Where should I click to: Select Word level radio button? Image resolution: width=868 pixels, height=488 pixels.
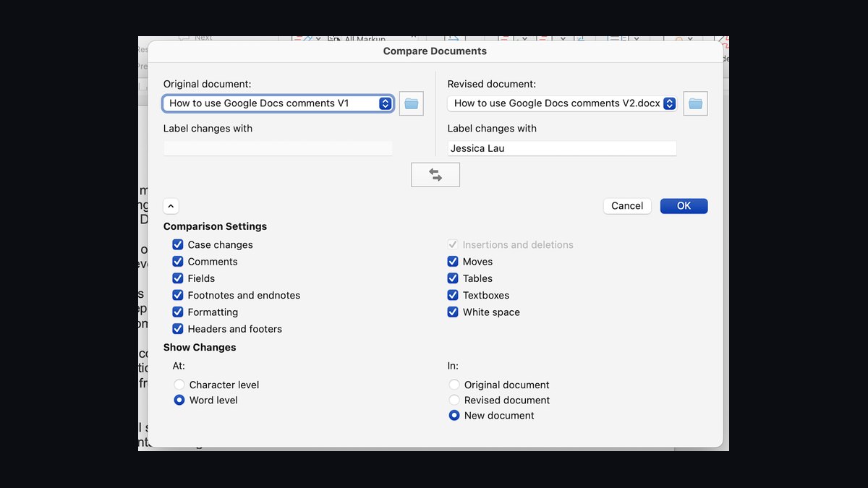point(179,401)
